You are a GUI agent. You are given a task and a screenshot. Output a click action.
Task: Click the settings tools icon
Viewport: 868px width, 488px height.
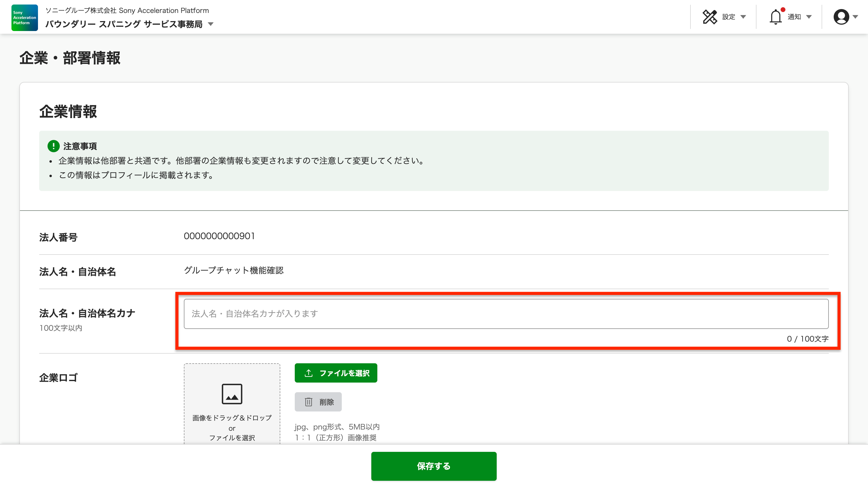[x=710, y=17]
